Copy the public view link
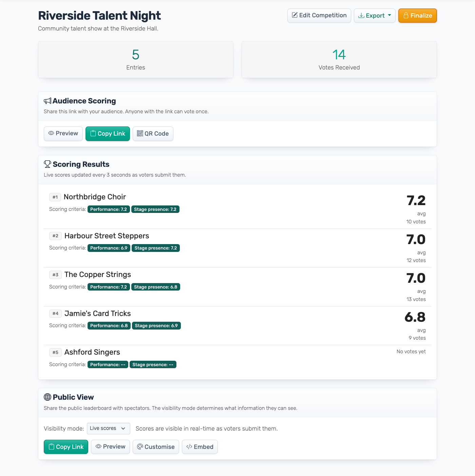 tap(66, 447)
